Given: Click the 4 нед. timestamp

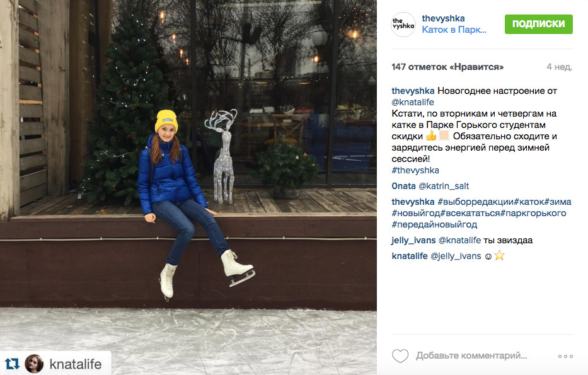Looking at the screenshot, I should (559, 67).
